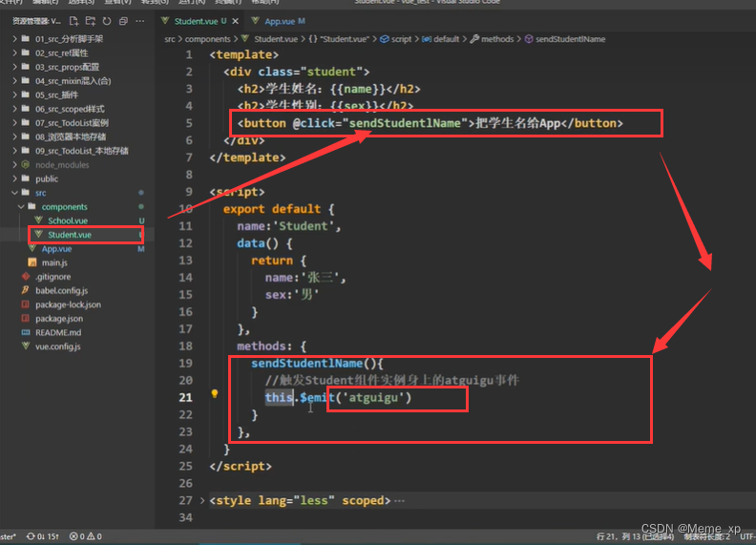Click the "sex:'男'" code line
Image resolution: width=756 pixels, height=545 pixels.
coord(292,295)
